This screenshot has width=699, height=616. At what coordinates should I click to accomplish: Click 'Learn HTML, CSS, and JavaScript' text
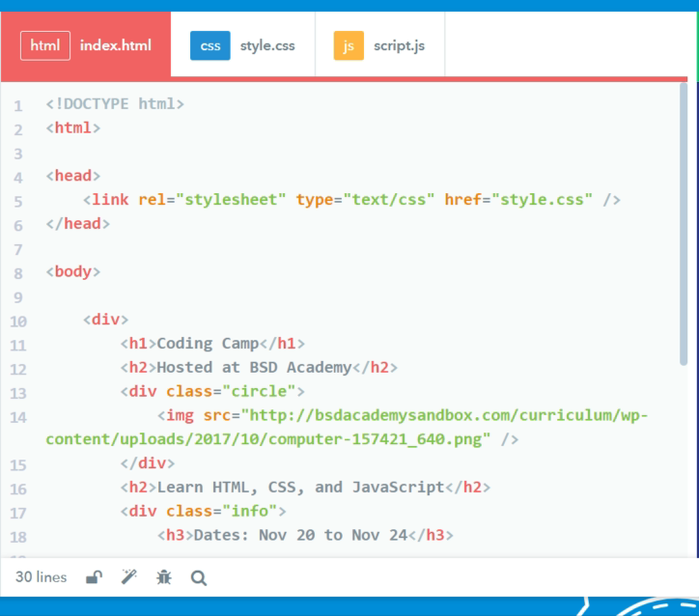coord(301,488)
